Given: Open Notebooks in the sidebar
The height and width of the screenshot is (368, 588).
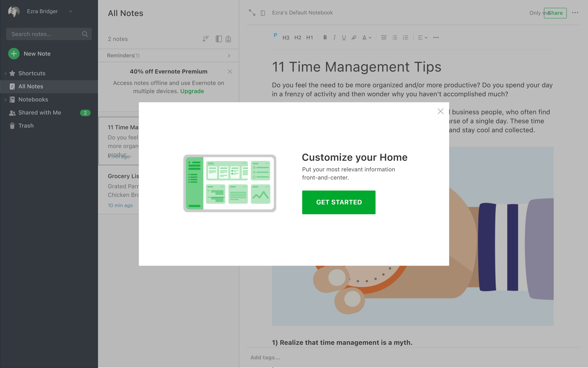Looking at the screenshot, I should click(33, 100).
